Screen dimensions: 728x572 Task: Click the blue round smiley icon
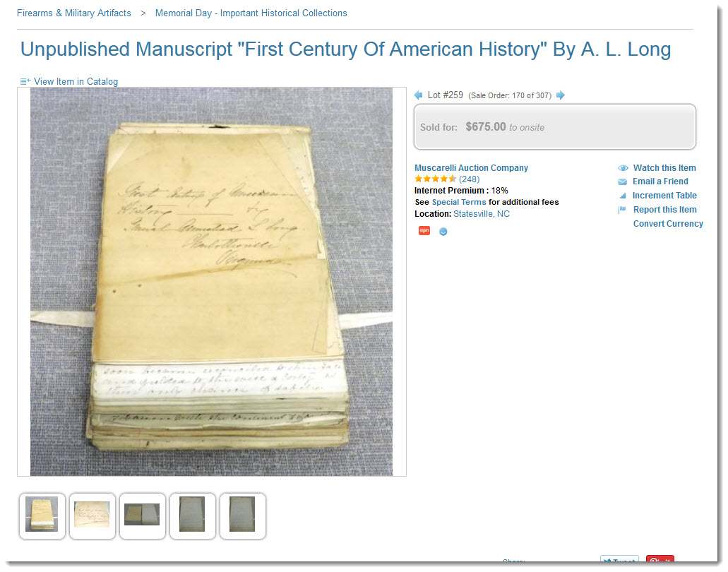tap(443, 231)
